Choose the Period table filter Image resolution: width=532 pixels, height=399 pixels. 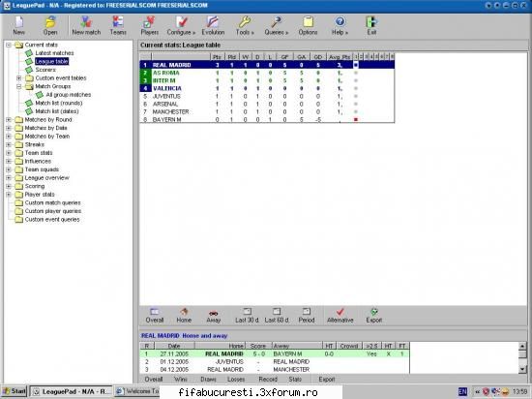[x=307, y=316]
